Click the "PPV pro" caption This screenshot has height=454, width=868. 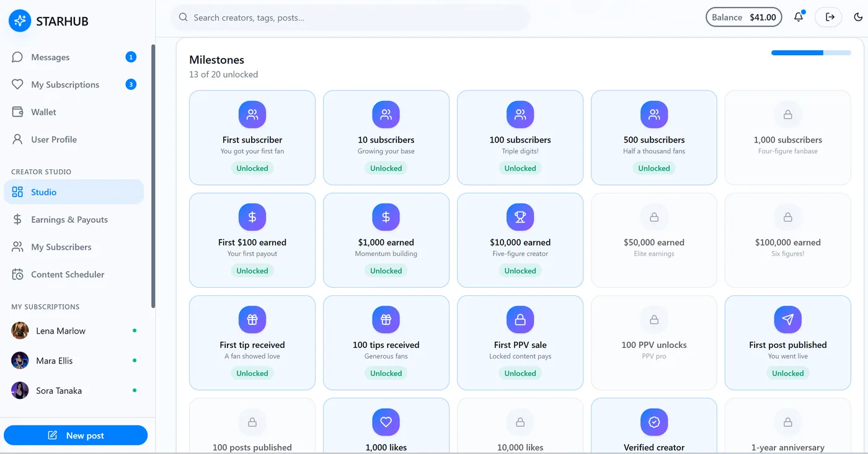coord(654,357)
